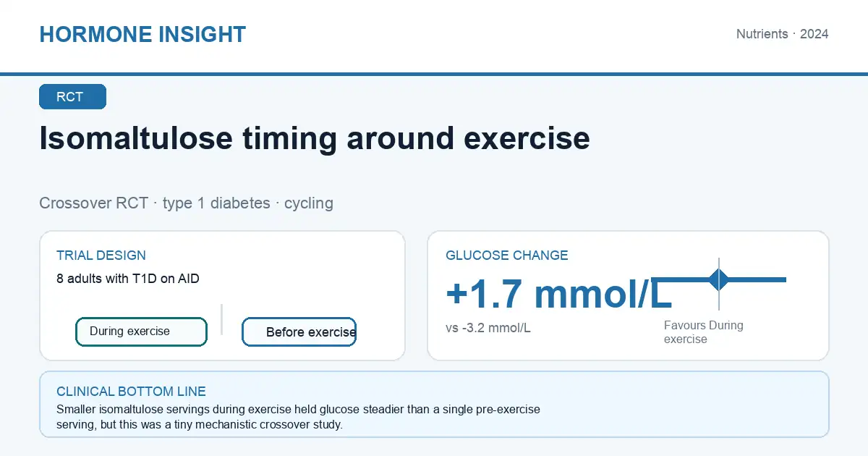Click the CLINICAL BOTTOM LINE heading
Image resolution: width=868 pixels, height=456 pixels.
coord(131,392)
